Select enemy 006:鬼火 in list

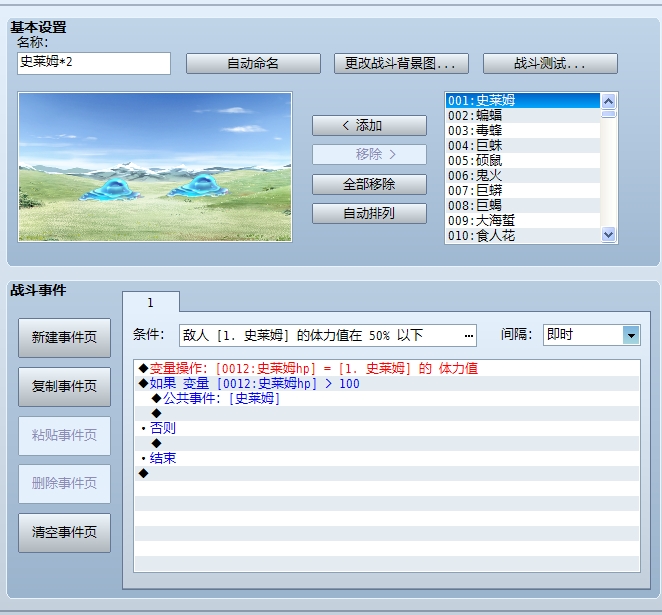[x=523, y=176]
